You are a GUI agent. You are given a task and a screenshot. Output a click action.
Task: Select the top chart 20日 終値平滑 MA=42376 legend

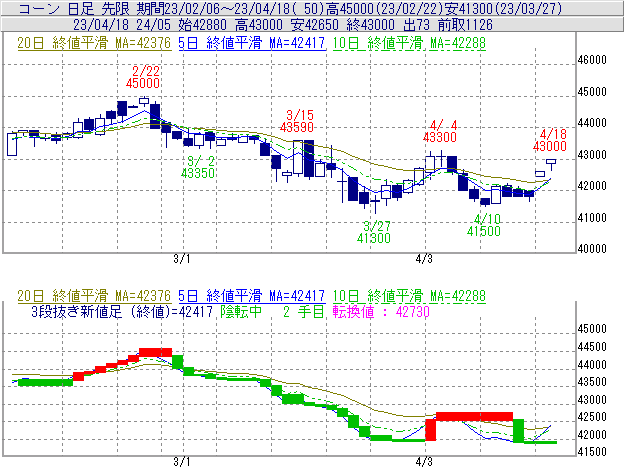coord(94,43)
